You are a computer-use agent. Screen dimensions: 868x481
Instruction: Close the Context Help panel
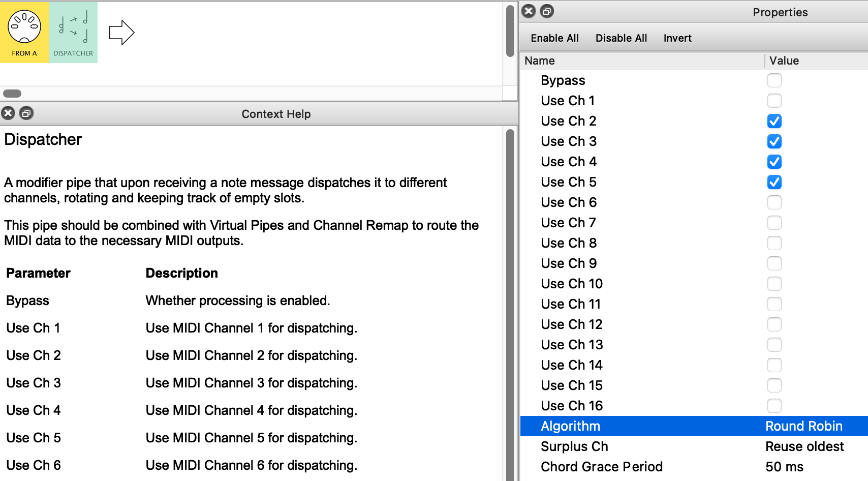8,113
